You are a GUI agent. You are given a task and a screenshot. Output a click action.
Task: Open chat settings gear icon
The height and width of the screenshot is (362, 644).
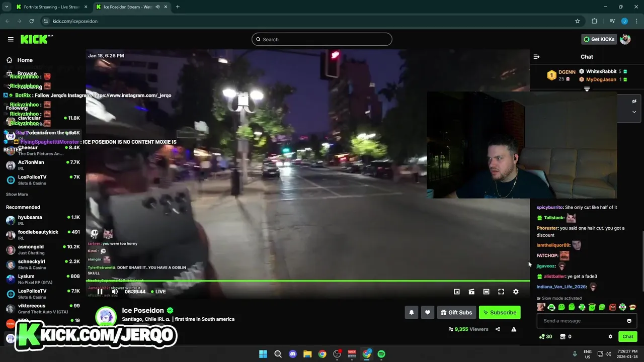tap(610, 336)
